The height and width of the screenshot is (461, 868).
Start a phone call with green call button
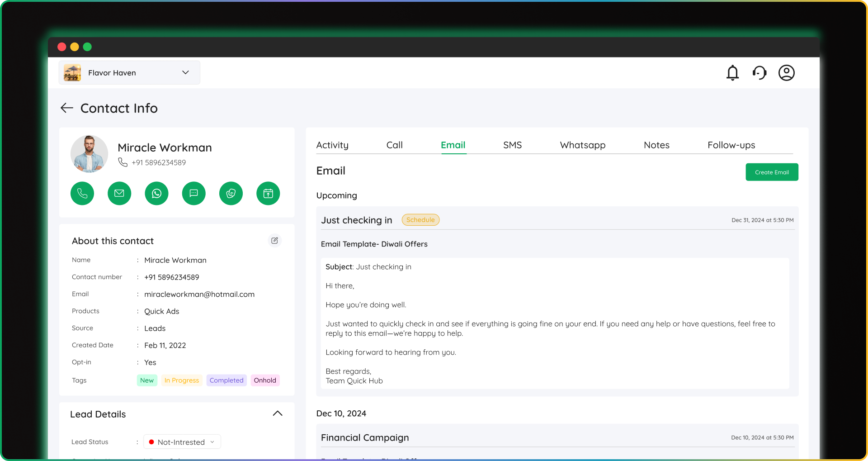point(82,194)
